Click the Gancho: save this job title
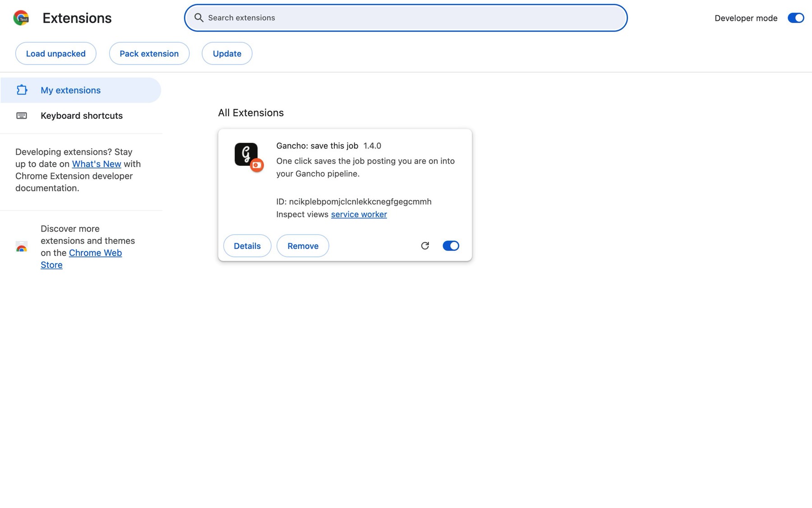 click(317, 146)
